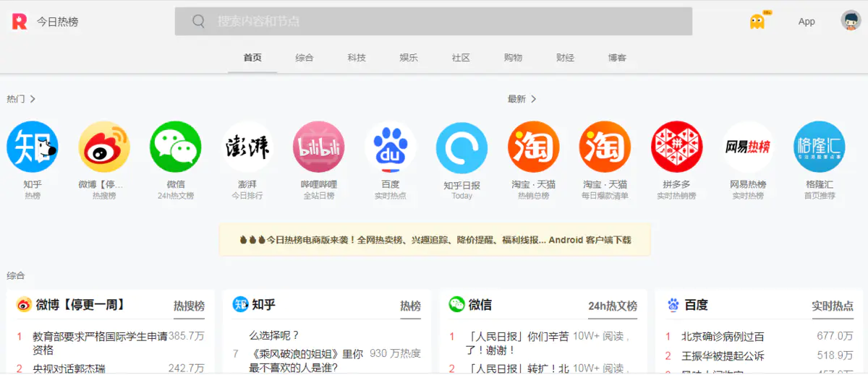Open the 格隆汇 首页推荐 icon
868x375 pixels.
pos(820,147)
